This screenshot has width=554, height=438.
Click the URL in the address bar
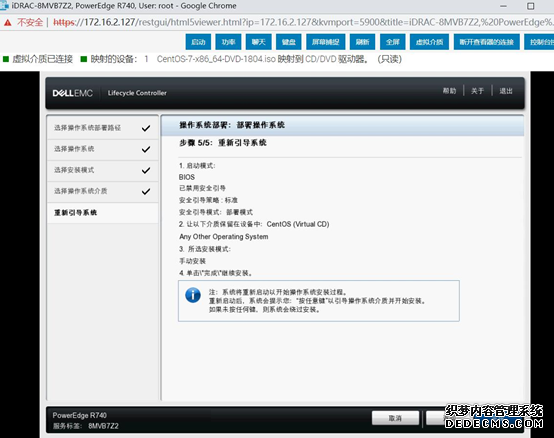point(303,22)
